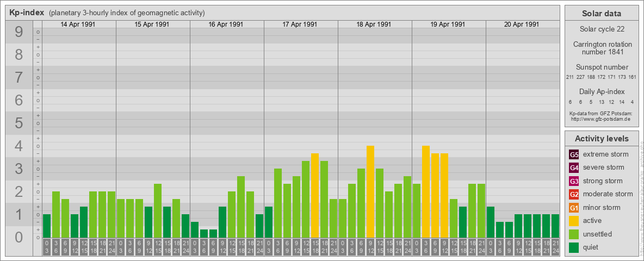
Task: Click the yellow bar on 18 Apr 9-12
Action: [x=370, y=191]
